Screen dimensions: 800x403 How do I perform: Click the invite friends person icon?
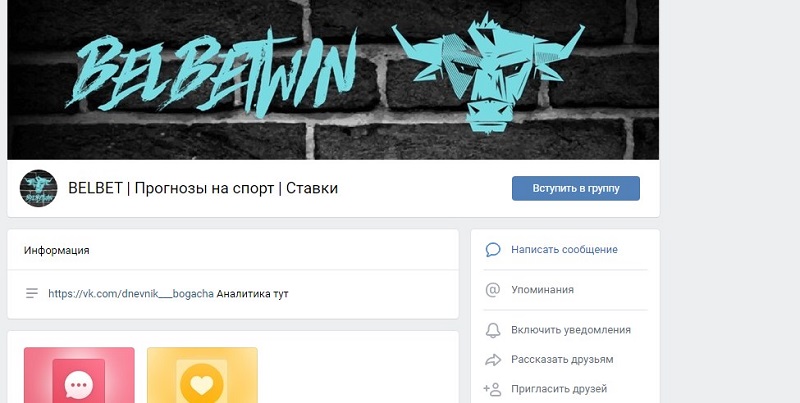[x=492, y=389]
